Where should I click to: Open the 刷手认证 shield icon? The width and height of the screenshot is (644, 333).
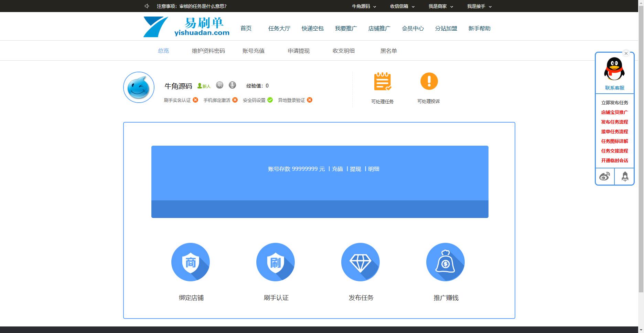[x=276, y=262]
